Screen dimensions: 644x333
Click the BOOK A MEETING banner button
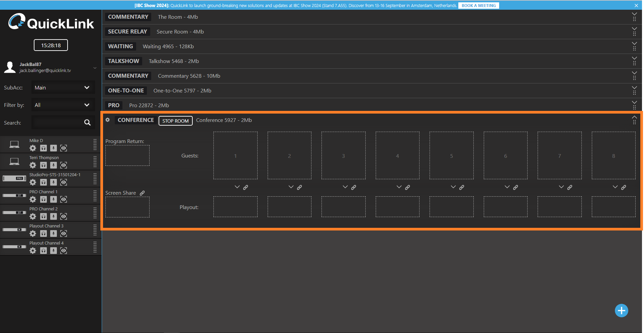[x=478, y=5]
